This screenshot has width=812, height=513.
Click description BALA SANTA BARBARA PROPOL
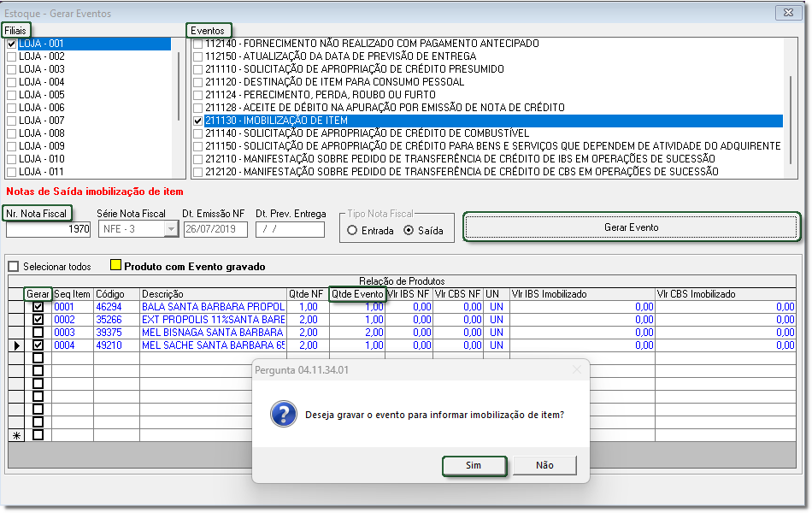coord(214,307)
